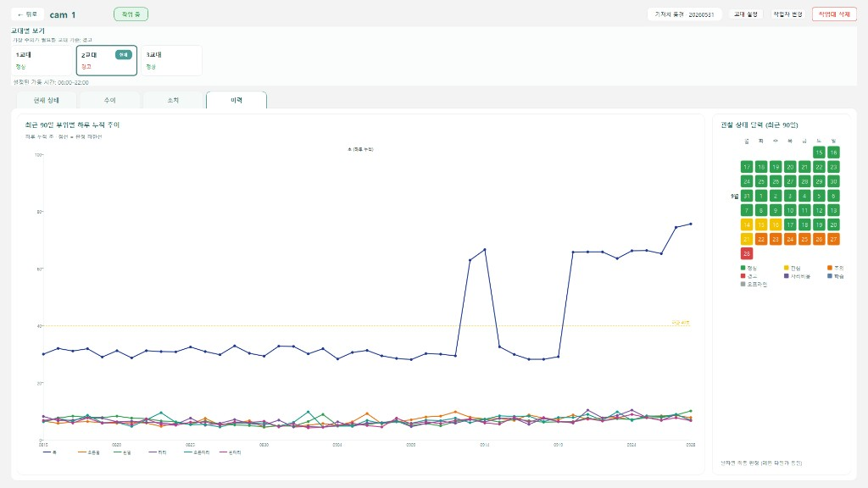This screenshot has width=868, height=488.
Task: Click the orange 주의 legend swatch
Action: 829,268
